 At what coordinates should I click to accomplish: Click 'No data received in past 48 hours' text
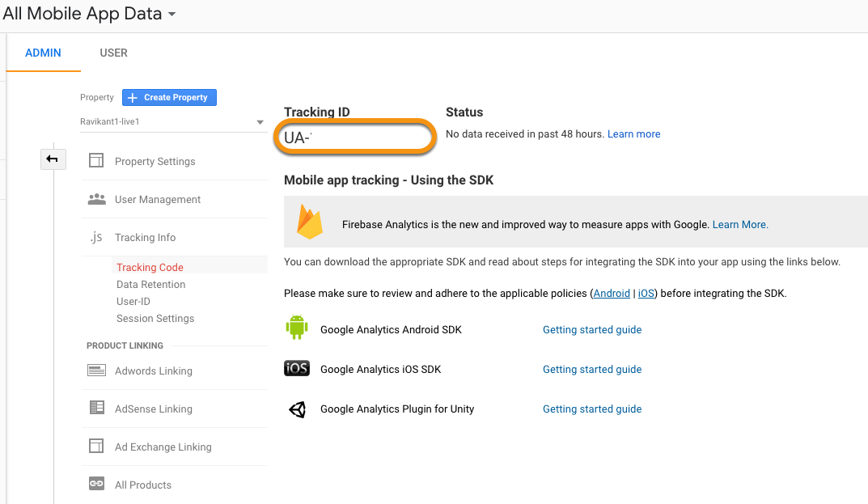[525, 134]
